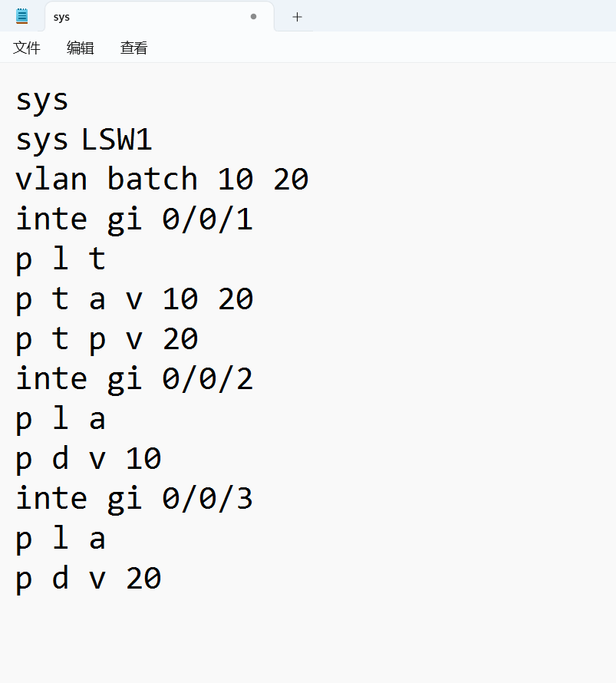Click the "inte gi 0/0/2" line

pos(134,380)
